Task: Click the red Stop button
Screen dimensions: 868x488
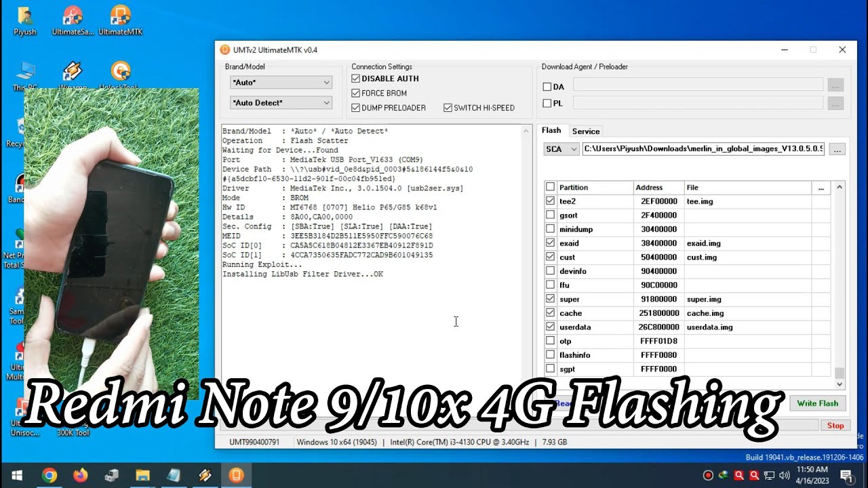Action: click(x=835, y=426)
